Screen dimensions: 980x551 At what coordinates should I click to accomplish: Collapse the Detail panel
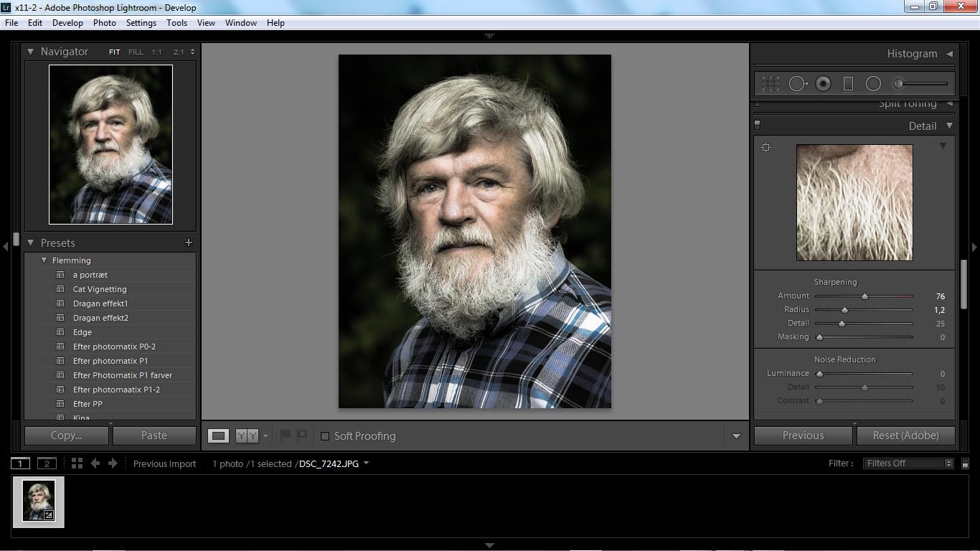949,126
